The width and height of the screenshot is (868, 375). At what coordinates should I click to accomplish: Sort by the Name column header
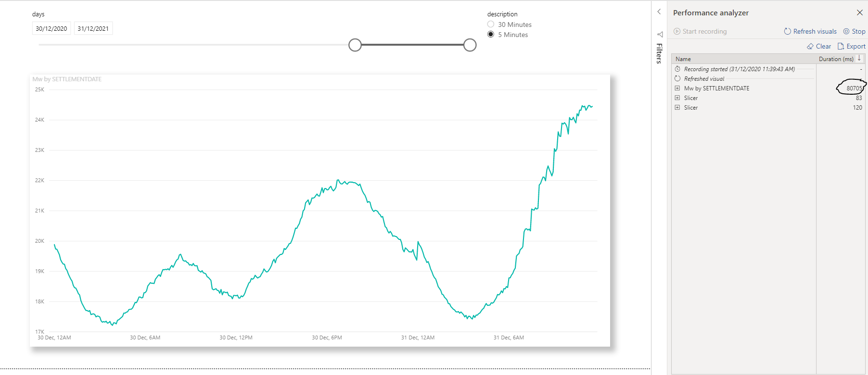pos(683,59)
